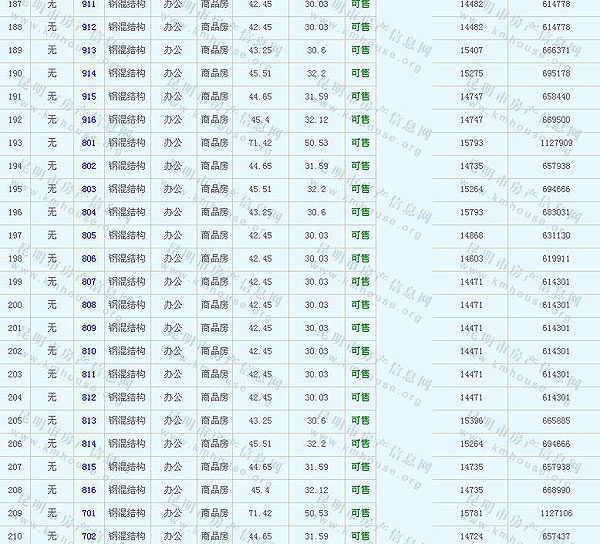Select total price cell 1127106
This screenshot has width=600, height=544.
(556, 513)
